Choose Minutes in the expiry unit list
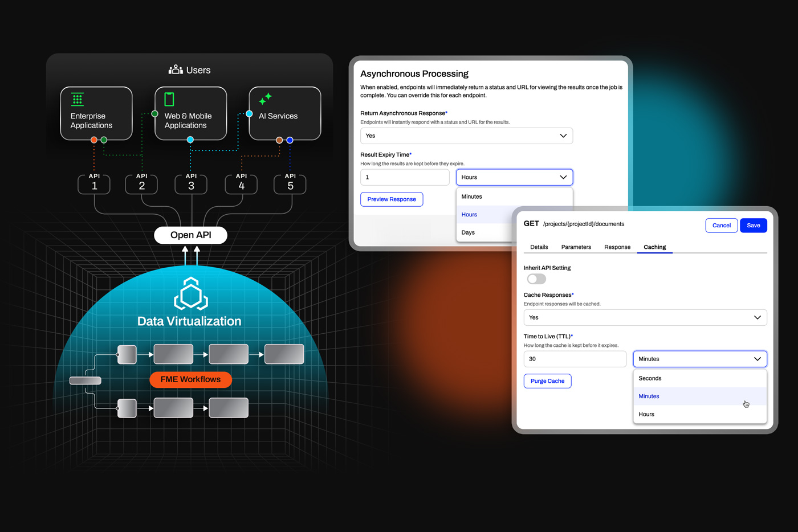The width and height of the screenshot is (798, 532). [x=514, y=197]
